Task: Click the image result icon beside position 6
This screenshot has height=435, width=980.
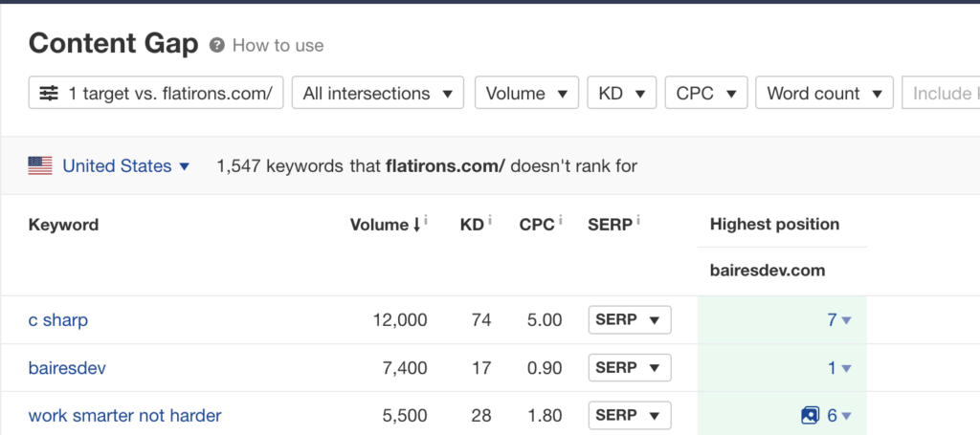Action: point(810,416)
